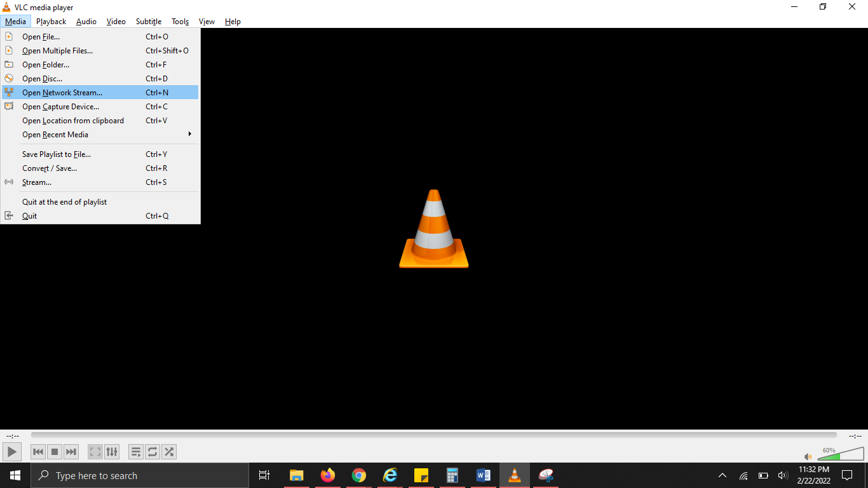Open Microsoft Word from the taskbar
This screenshot has width=868, height=488.
pos(484,475)
